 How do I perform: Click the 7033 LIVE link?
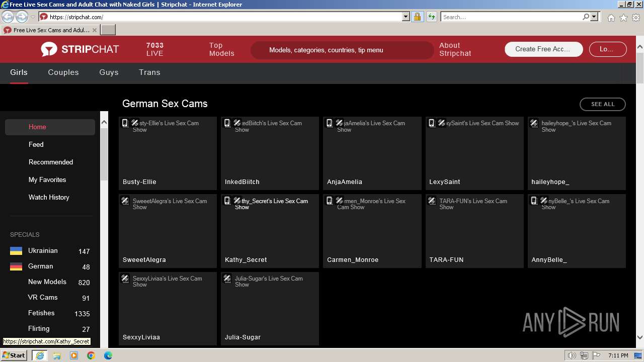tap(155, 49)
